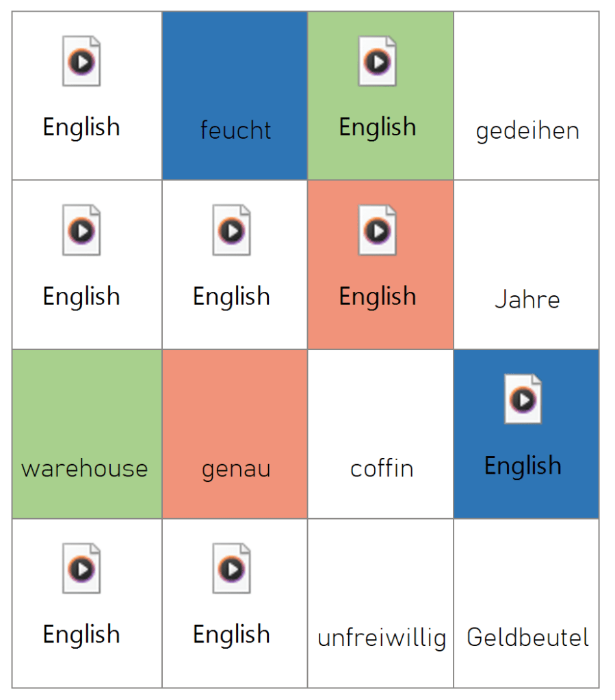
Task: Play the audio icon in the salmon cell
Action: coord(378,230)
